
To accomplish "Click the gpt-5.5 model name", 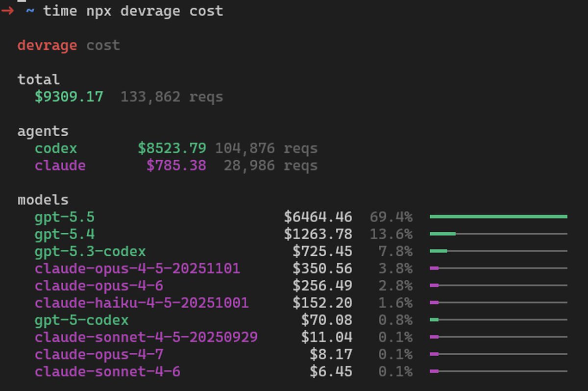I will pos(65,217).
